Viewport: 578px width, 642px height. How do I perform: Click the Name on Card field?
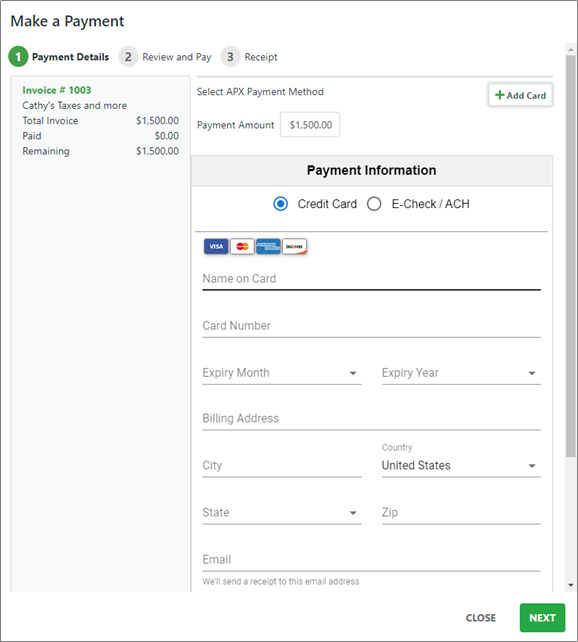371,279
